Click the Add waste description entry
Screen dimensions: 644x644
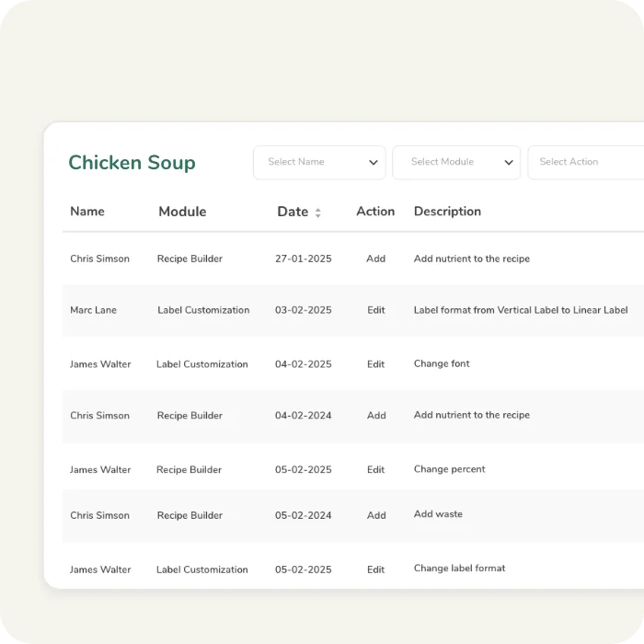coord(438,514)
